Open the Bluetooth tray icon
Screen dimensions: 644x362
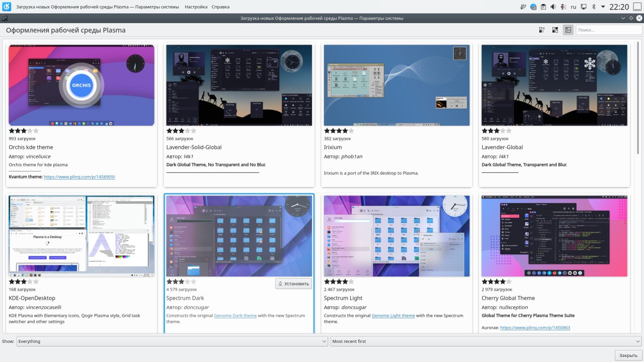pos(593,7)
